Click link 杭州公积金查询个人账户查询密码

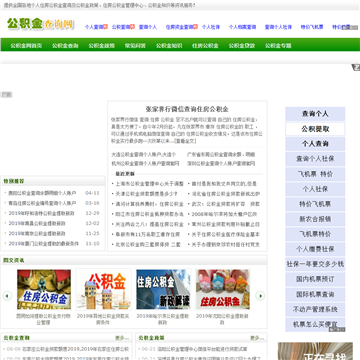point(145,164)
